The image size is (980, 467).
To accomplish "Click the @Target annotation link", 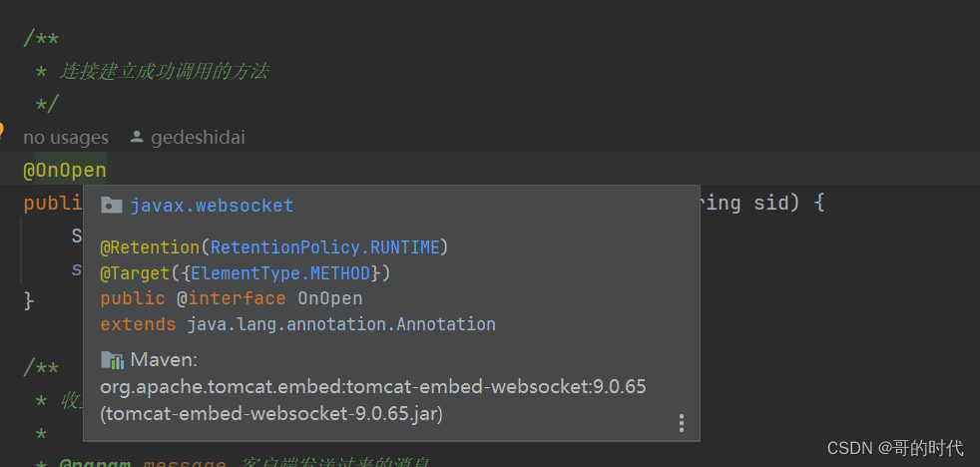I will (x=134, y=272).
